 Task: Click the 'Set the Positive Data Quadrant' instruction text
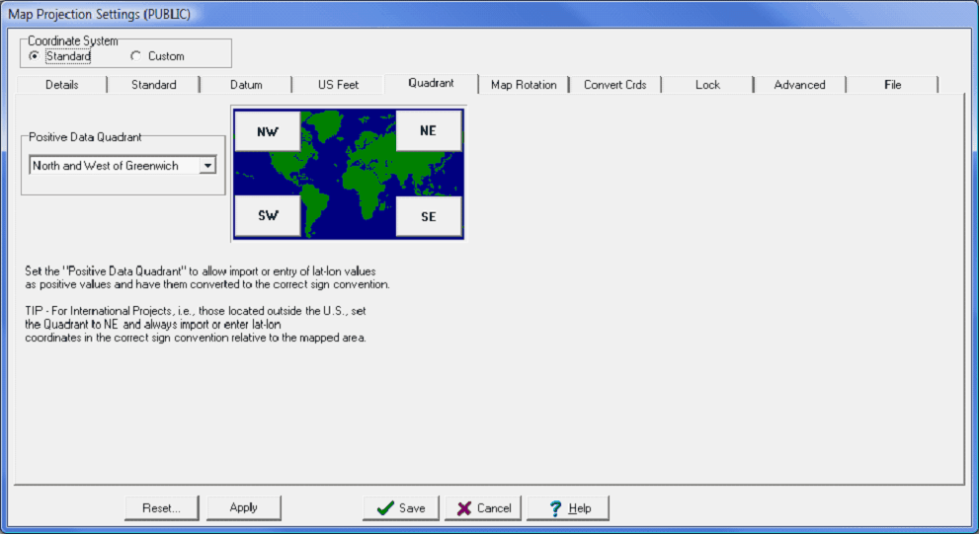pyautogui.click(x=206, y=277)
